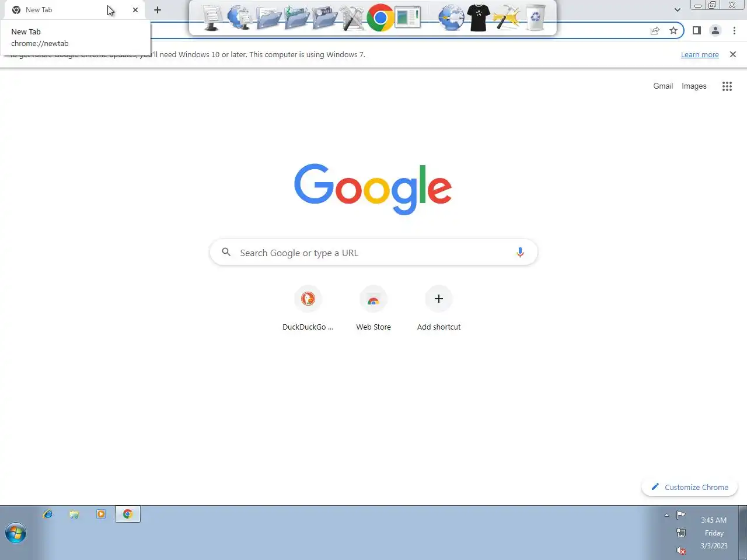Viewport: 747px width, 560px height.
Task: Focus the Google search box
Action: [373, 252]
